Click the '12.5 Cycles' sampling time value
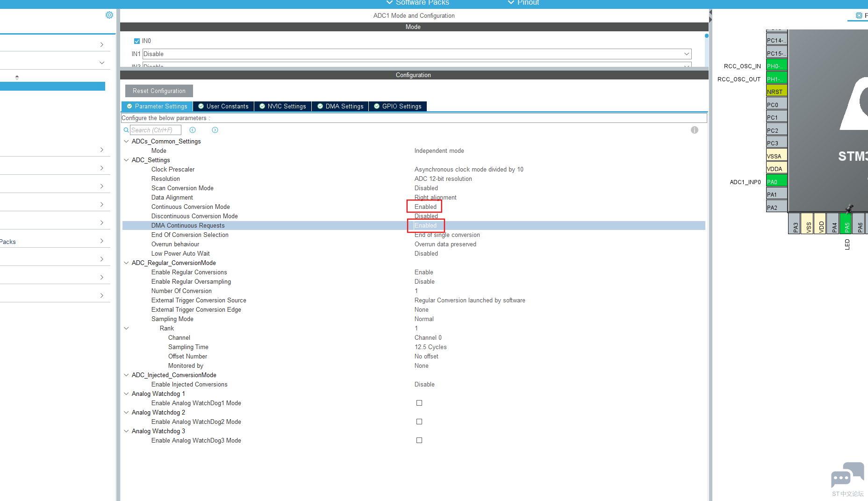Screen dimensions: 868x501 click(430, 347)
